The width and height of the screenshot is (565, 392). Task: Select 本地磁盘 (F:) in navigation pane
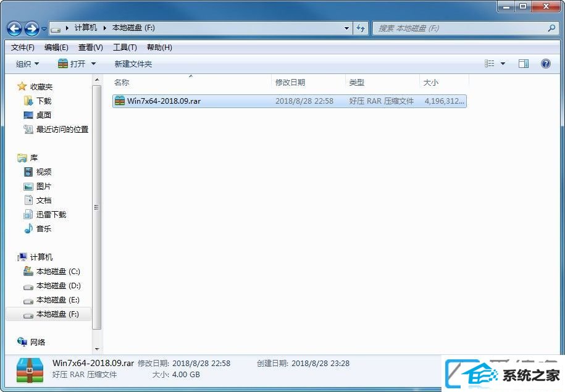click(x=48, y=314)
